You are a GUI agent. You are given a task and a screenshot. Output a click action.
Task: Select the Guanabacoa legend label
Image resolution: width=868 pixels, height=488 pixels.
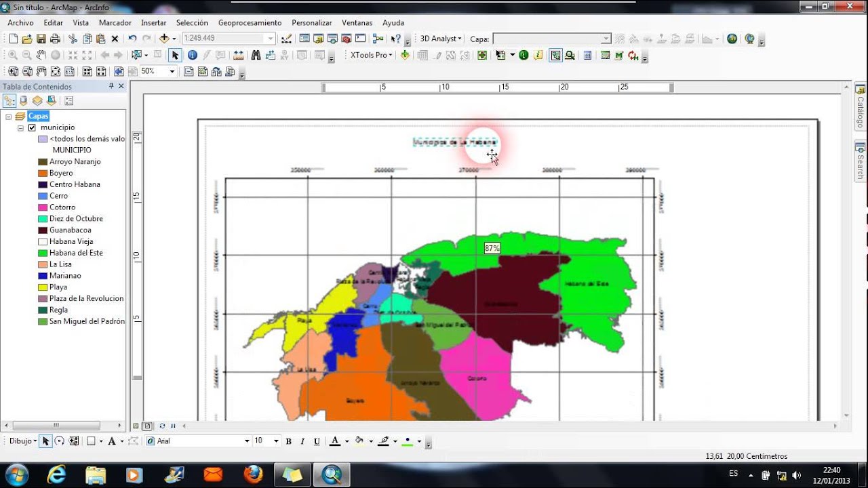coord(71,230)
